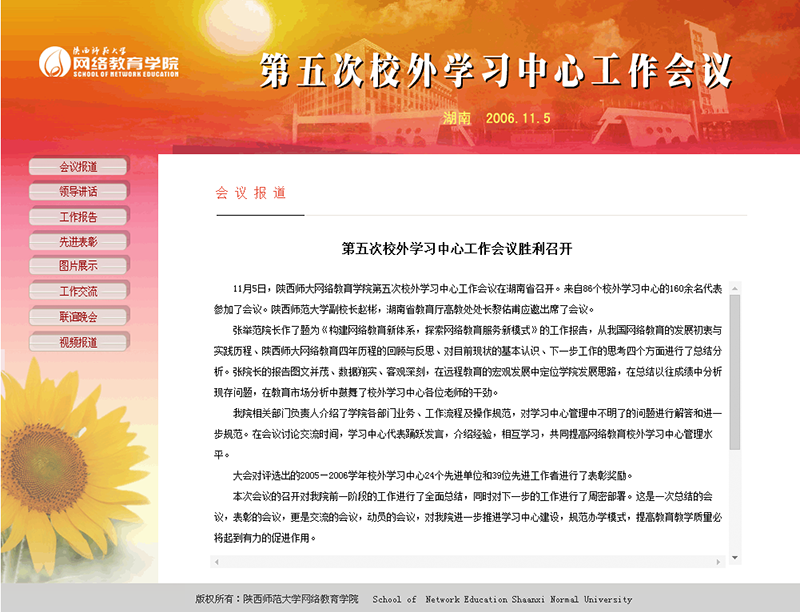
Task: Click footer text School of Network Education
Action: 503,599
